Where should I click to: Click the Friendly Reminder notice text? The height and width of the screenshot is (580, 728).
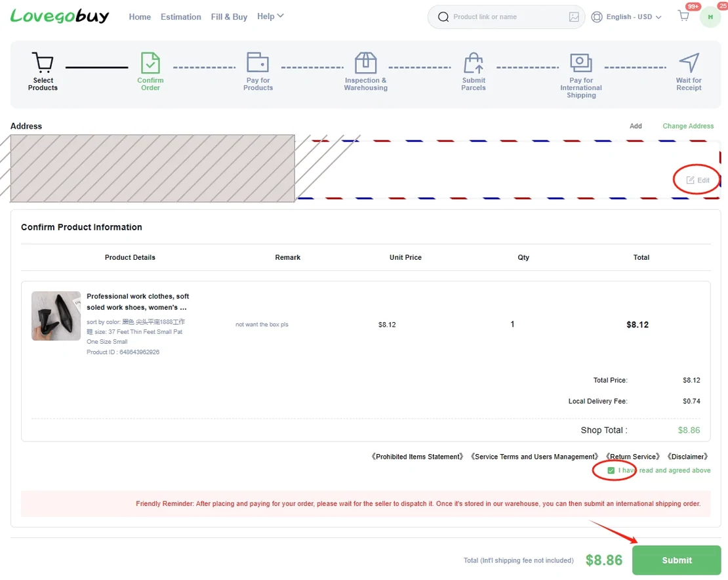[x=418, y=503]
